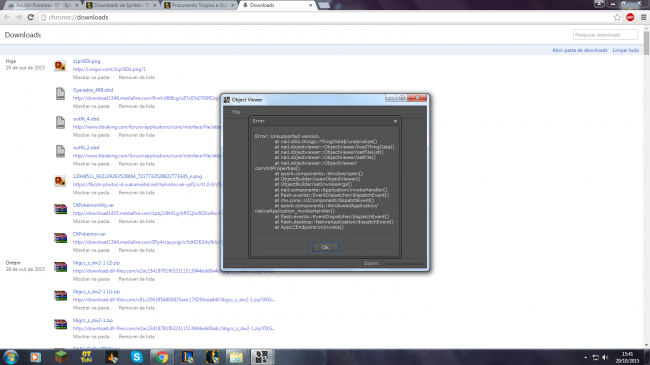Show hidden system tray icons arrow
650x365 pixels.
[585, 357]
